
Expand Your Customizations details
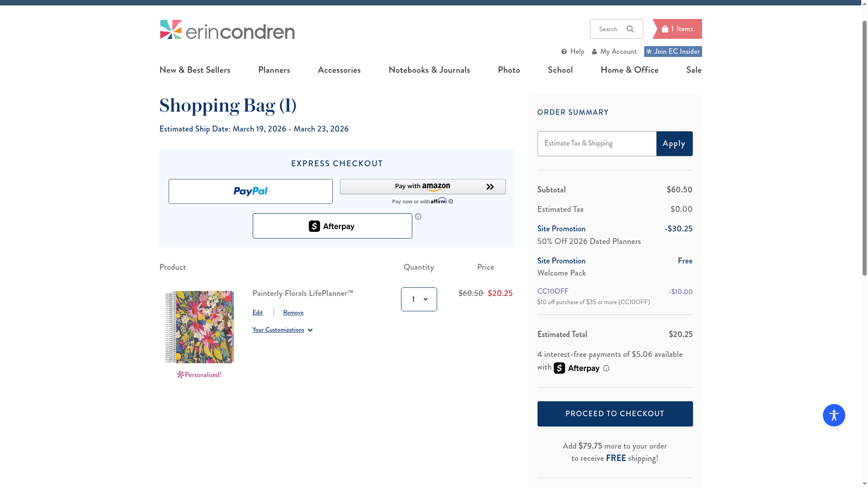283,330
